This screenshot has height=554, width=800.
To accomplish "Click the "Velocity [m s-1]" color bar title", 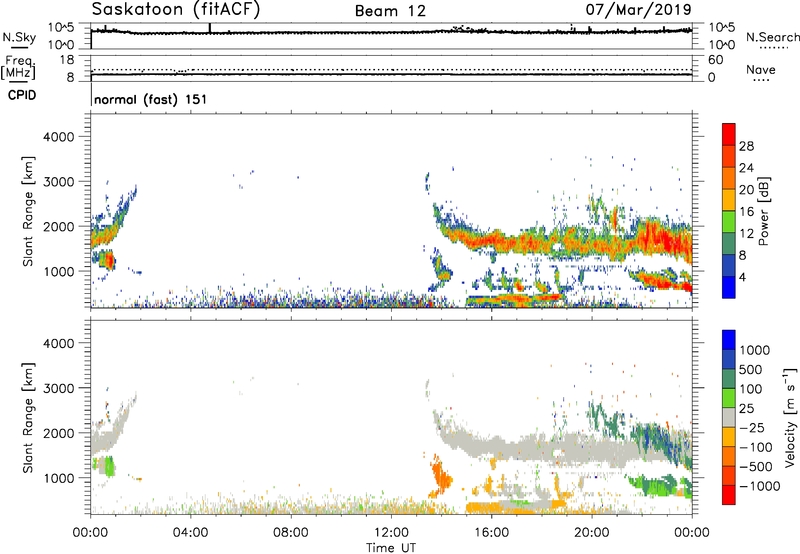I will (790, 417).
